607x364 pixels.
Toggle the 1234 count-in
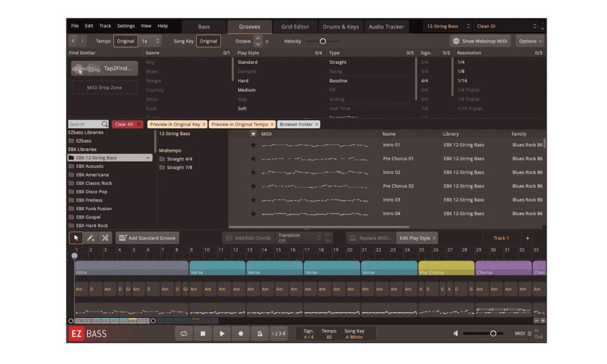(279, 333)
